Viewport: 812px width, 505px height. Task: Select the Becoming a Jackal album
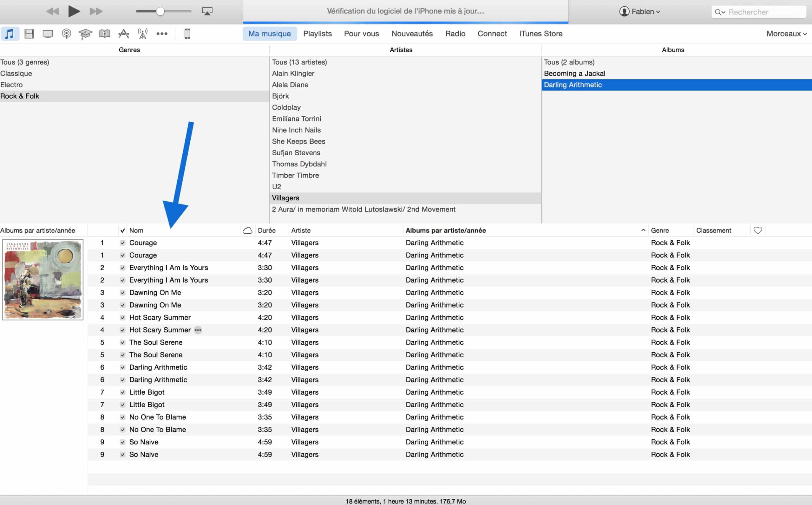pos(677,74)
